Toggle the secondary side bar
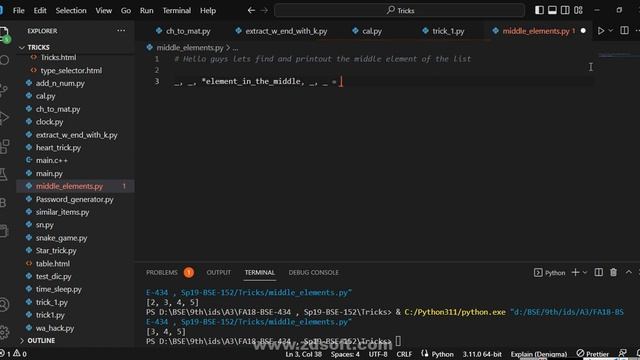 [565, 10]
